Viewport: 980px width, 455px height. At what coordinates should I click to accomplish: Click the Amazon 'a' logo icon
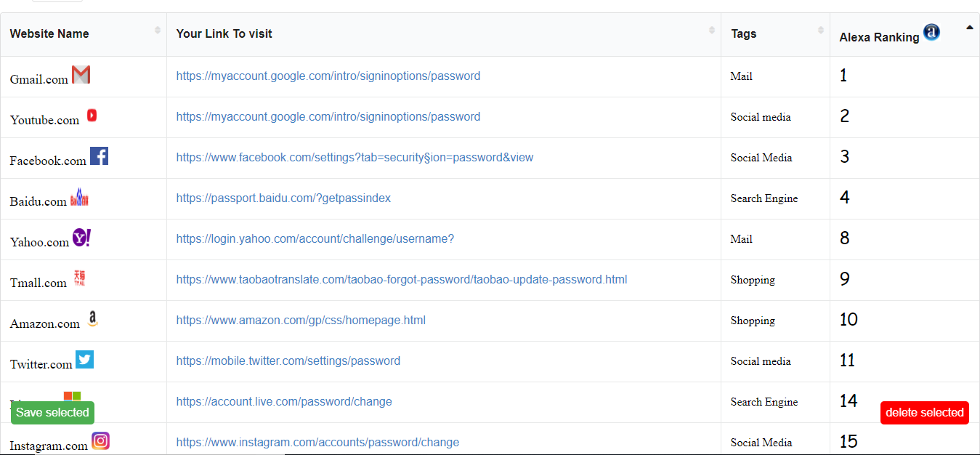tap(92, 319)
